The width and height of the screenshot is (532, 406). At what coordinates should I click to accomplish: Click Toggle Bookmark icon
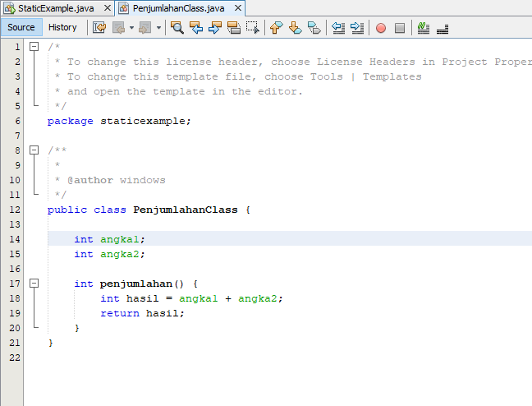point(314,27)
